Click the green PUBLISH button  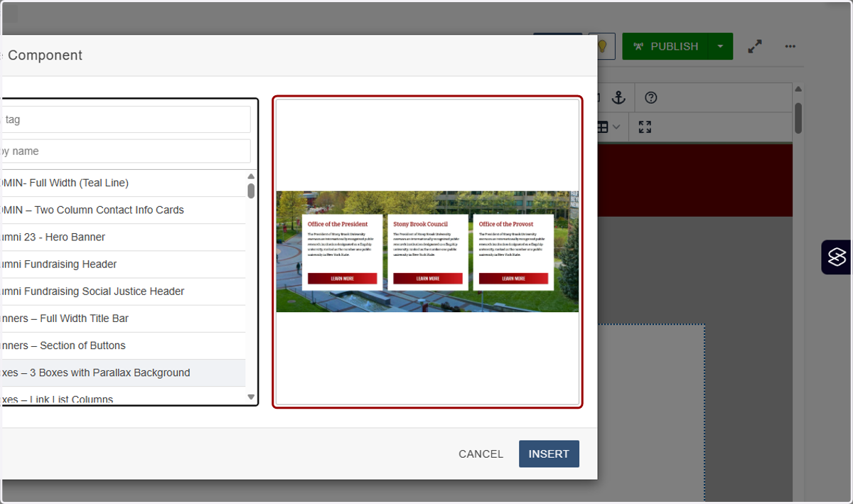pos(665,46)
